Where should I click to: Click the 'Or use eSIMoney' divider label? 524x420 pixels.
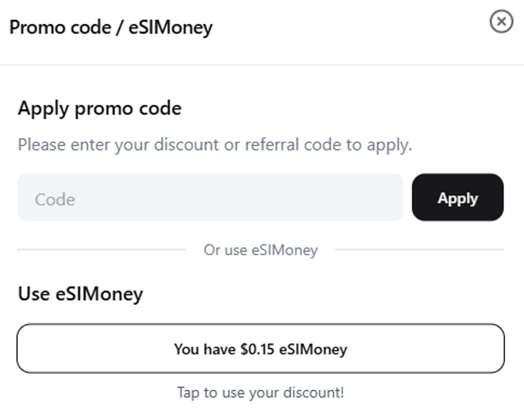click(x=260, y=250)
